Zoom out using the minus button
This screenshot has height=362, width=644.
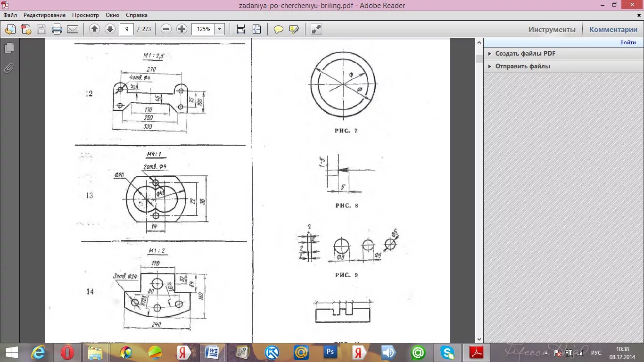[x=166, y=29]
